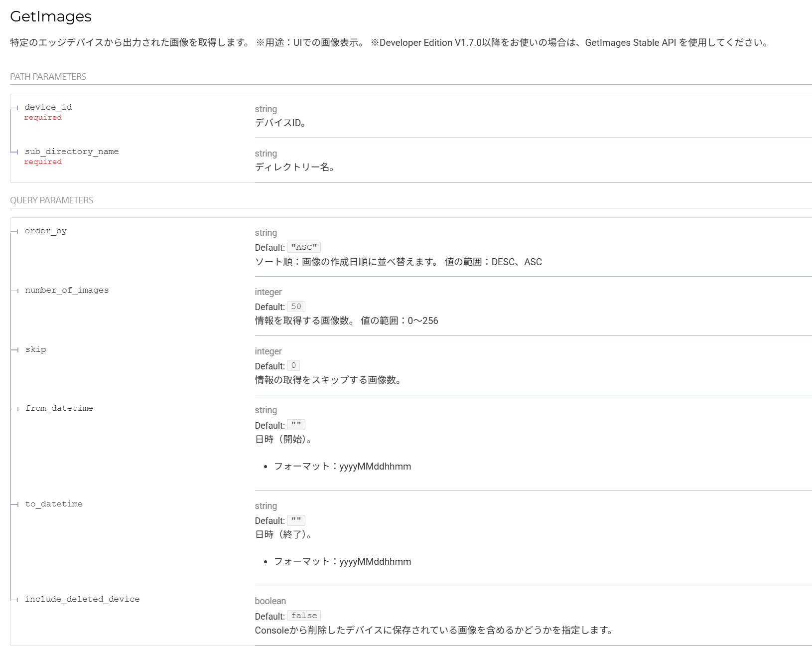The image size is (812, 651).
Task: Click the "integer" type of number_of_images
Action: point(269,292)
